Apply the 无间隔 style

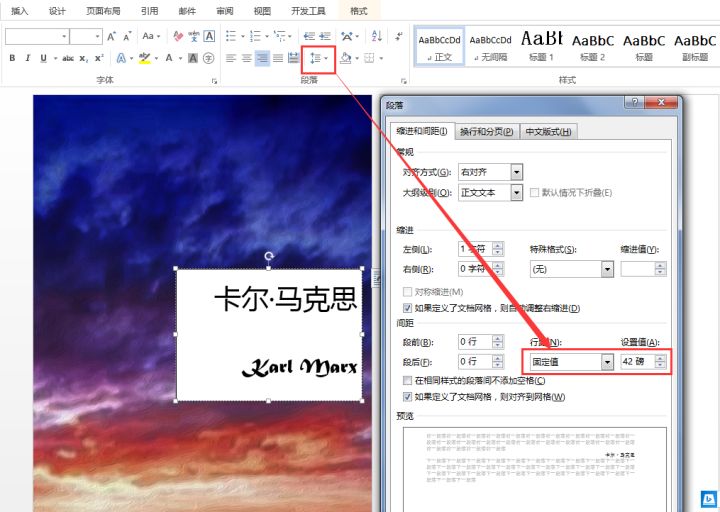pyautogui.click(x=490, y=47)
